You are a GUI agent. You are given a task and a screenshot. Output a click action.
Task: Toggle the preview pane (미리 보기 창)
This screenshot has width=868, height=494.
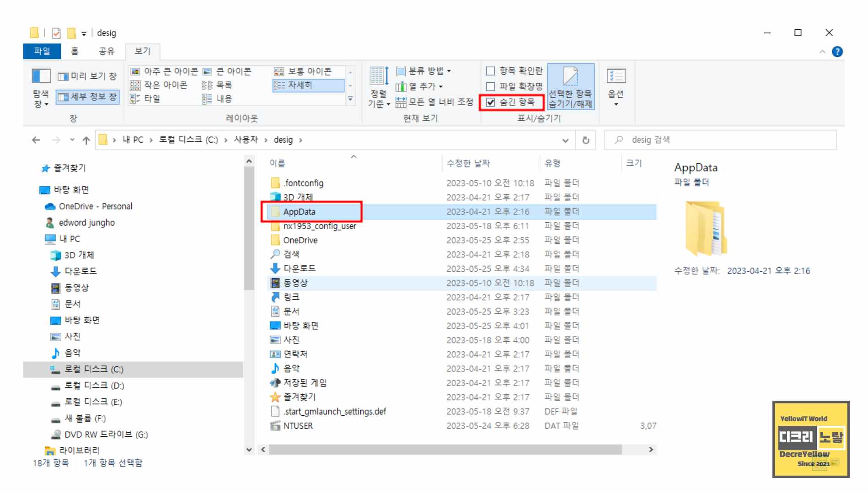(87, 76)
